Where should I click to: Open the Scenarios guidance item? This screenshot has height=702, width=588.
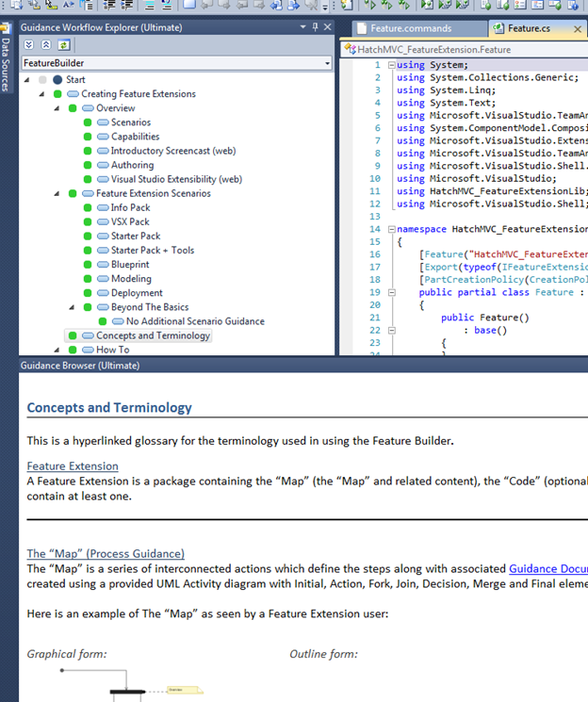(131, 122)
